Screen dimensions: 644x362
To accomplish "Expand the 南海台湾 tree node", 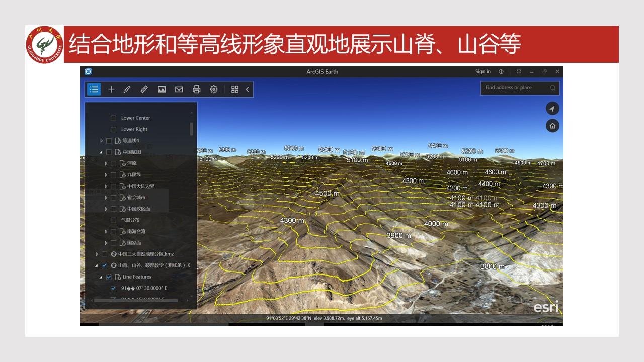I will coord(106,232).
